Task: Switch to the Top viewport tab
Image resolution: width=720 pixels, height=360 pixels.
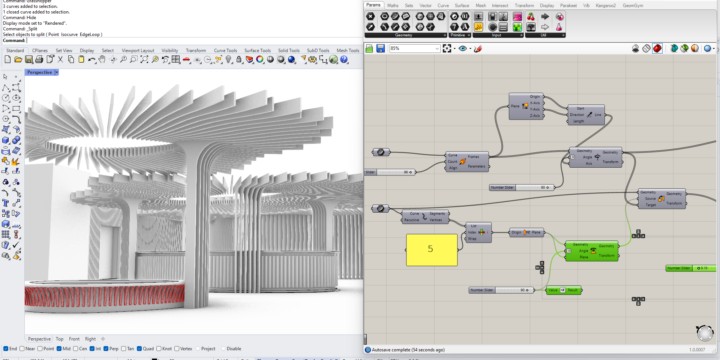Action: pos(60,339)
